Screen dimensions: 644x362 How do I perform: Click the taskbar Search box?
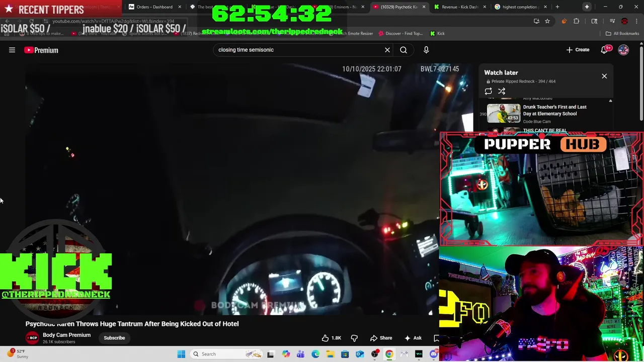[227, 354]
